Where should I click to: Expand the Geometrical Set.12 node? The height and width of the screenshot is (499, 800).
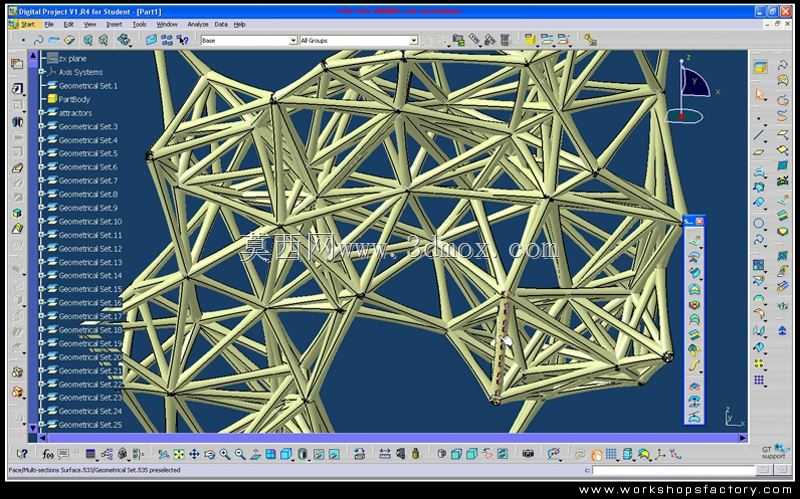point(42,248)
